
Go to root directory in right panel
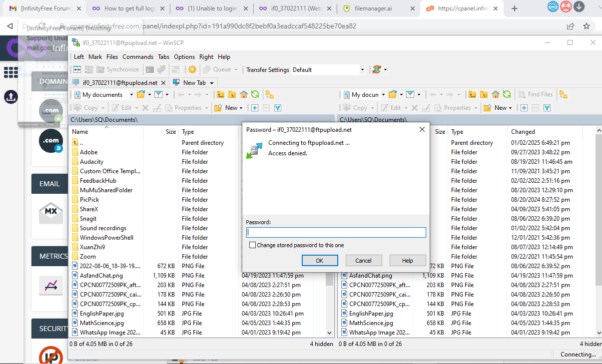pos(484,94)
